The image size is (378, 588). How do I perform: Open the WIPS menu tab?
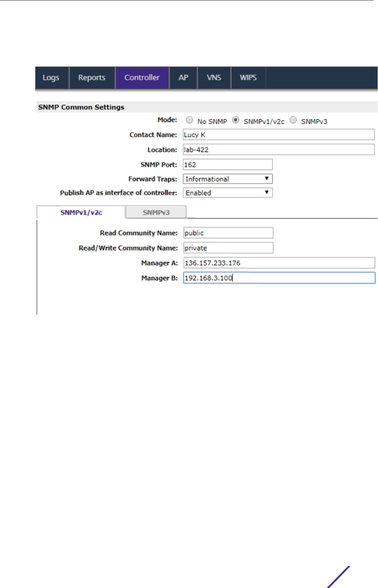pyautogui.click(x=248, y=78)
